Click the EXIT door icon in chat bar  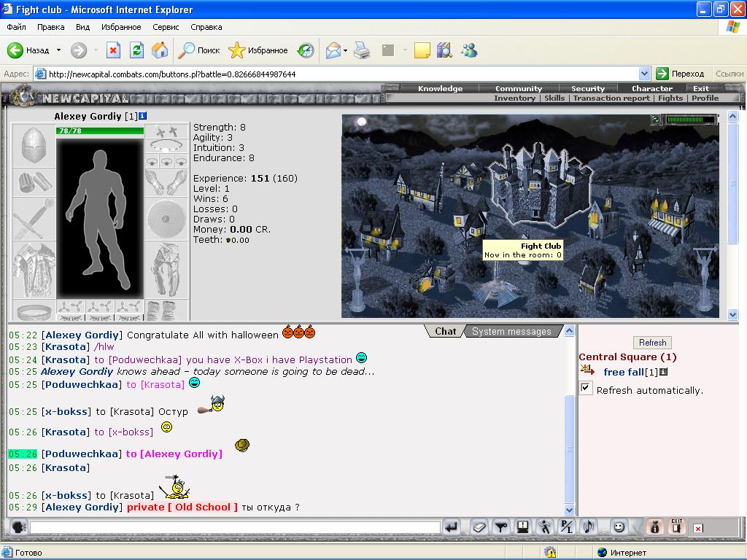[677, 526]
